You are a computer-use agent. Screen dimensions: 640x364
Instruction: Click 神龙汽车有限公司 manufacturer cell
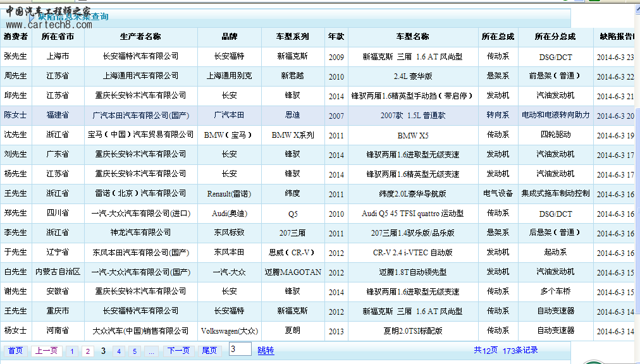[141, 233]
